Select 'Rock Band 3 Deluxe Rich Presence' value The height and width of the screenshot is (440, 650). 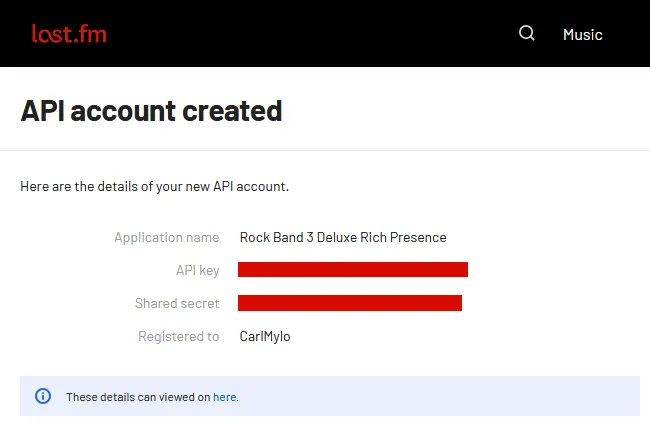tap(343, 237)
